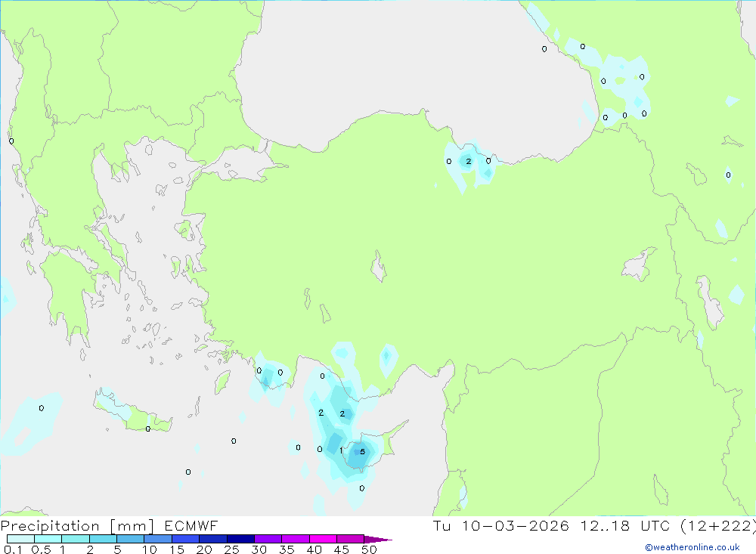
Task: Click the 'Precipitation [mm]' title text
Action: [77, 526]
